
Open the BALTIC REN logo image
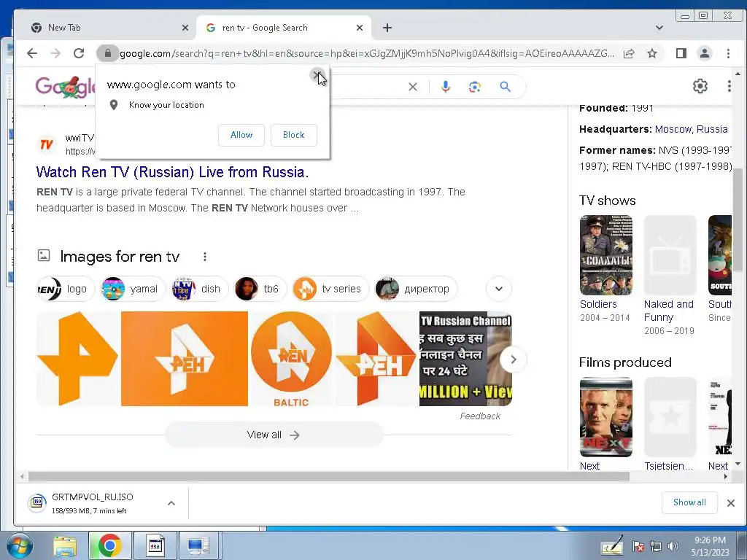(291, 359)
